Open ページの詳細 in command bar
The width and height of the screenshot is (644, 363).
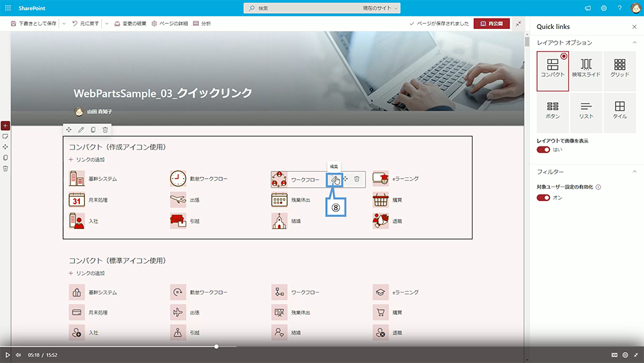169,23
